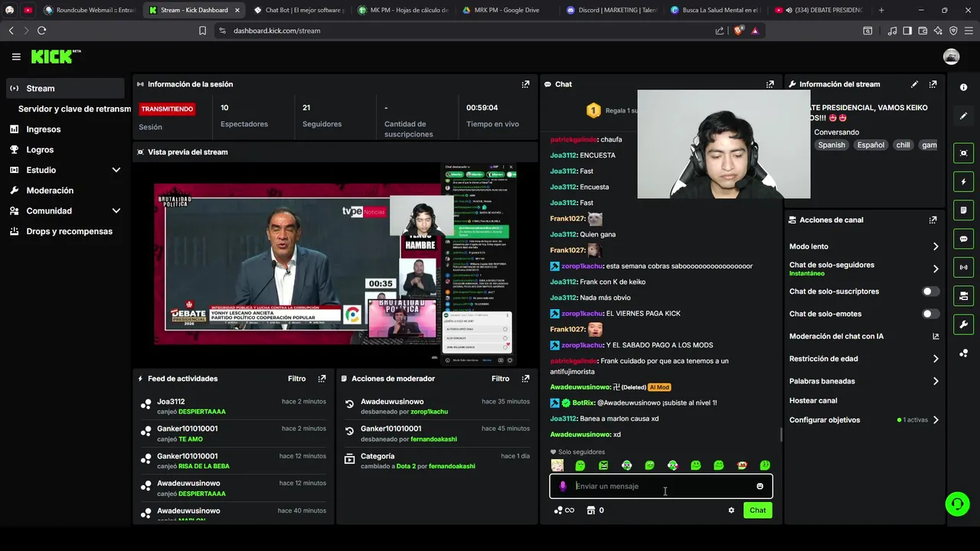Click the Spanish tag chip
Screen dimensions: 980x551
pyautogui.click(x=831, y=145)
